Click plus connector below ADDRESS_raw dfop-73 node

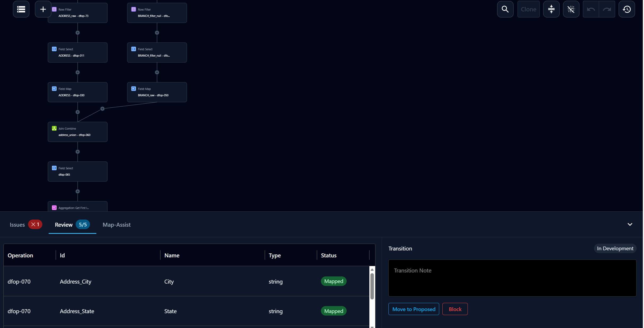click(x=78, y=33)
